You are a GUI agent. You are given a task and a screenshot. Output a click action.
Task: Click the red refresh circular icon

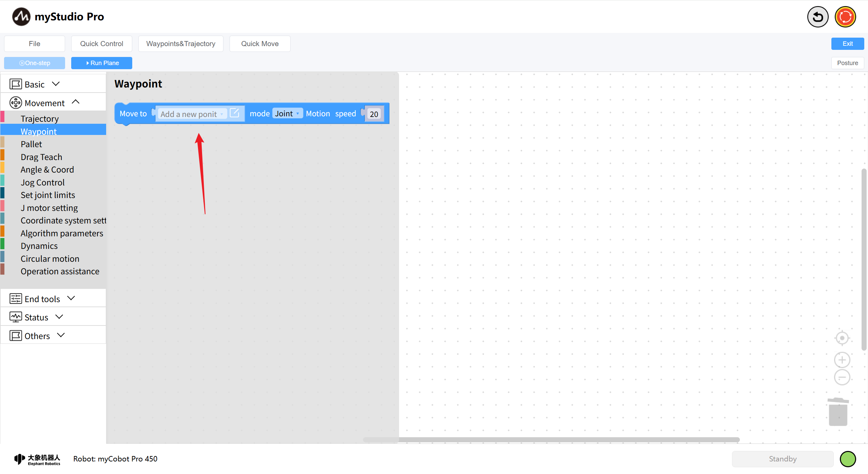(845, 17)
